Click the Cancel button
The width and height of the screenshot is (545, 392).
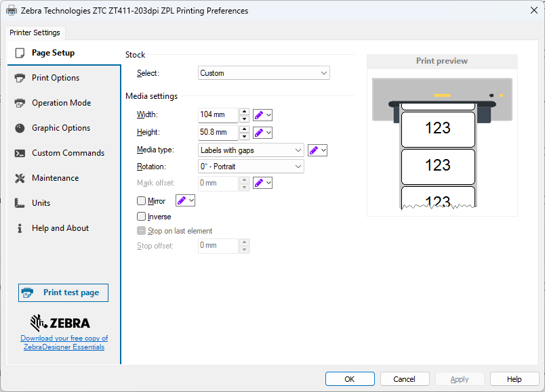[x=405, y=379]
